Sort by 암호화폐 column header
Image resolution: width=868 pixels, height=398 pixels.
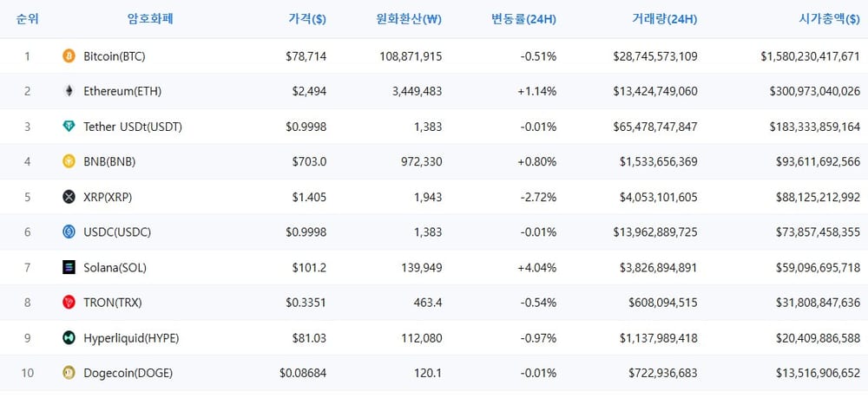[x=150, y=19]
